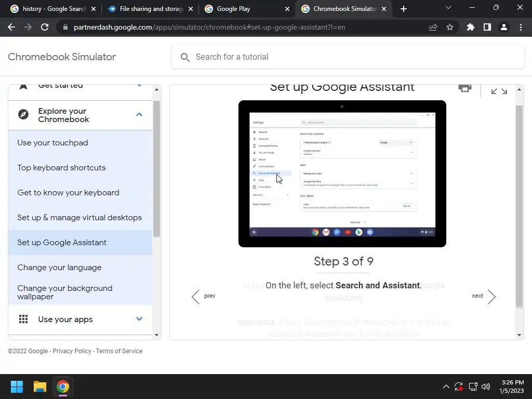532x399 pixels.
Task: Share this page icon in address bar
Action: click(x=433, y=27)
